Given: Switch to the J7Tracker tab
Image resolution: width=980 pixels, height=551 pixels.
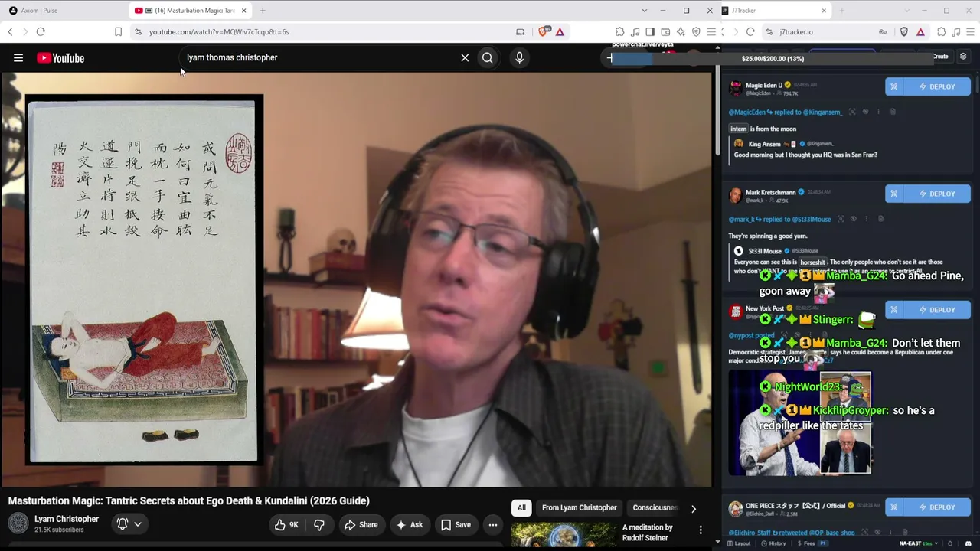Looking at the screenshot, I should tap(774, 11).
